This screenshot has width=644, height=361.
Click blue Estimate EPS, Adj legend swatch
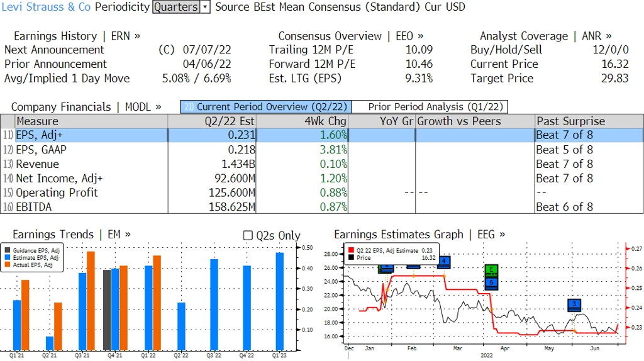[8, 257]
